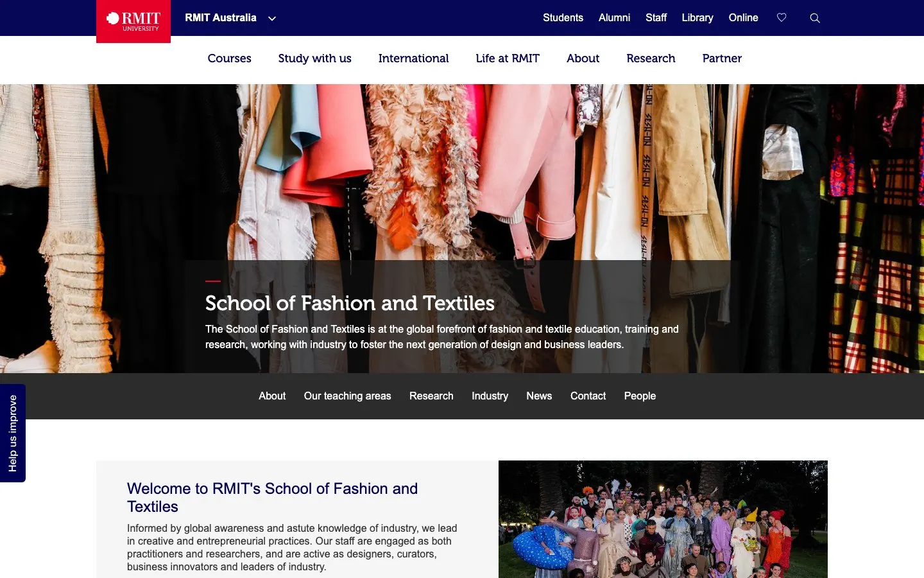
Task: Open the favourites heart icon
Action: (x=782, y=18)
